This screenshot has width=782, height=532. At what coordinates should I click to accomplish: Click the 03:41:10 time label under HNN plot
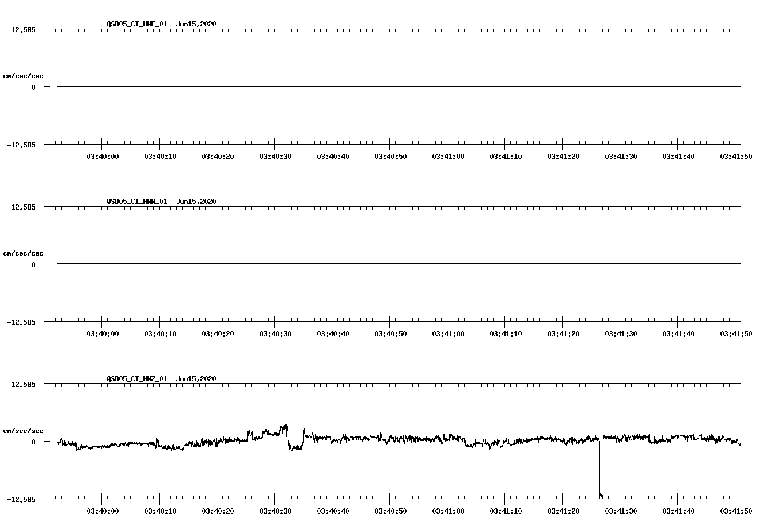506,333
